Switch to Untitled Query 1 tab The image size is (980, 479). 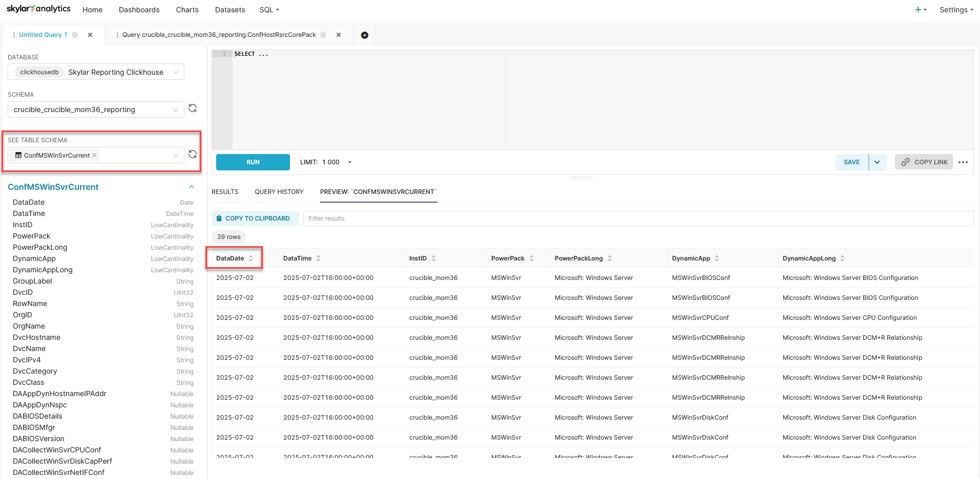pyautogui.click(x=43, y=35)
